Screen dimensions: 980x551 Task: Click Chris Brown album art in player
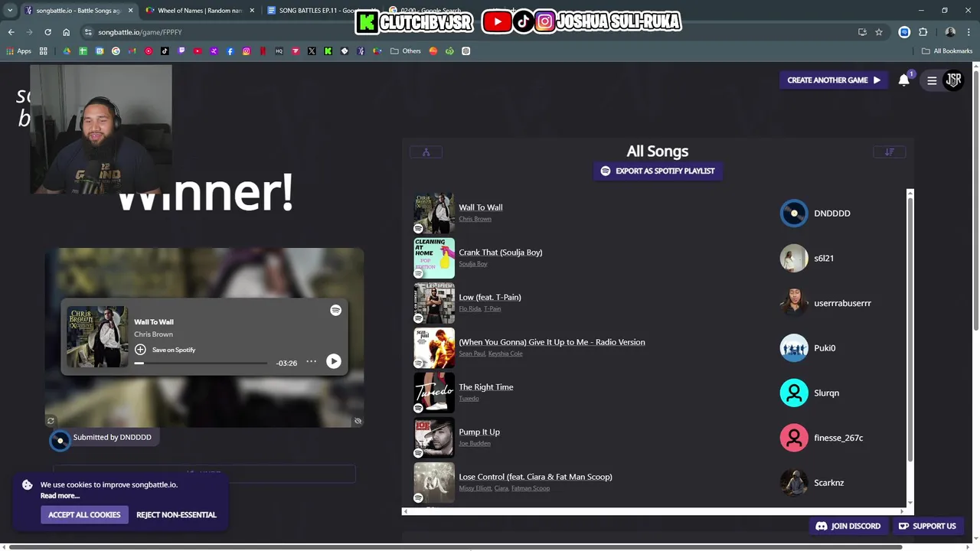pos(97,337)
